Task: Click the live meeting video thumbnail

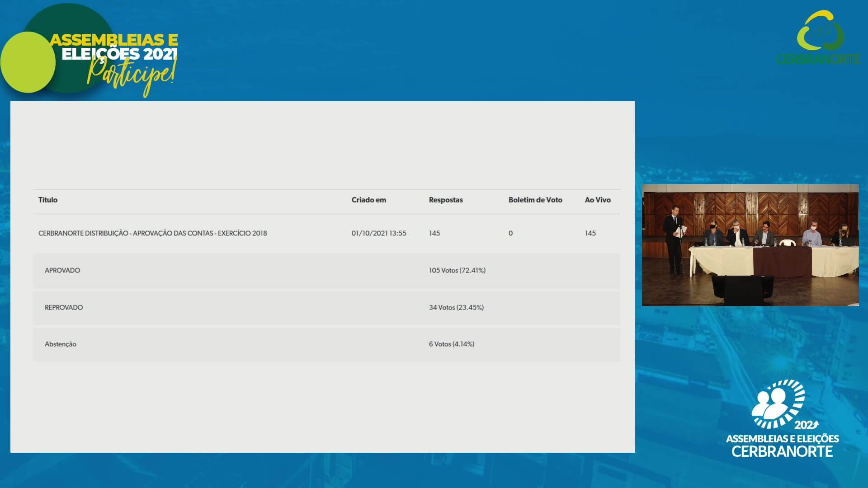Action: point(750,244)
